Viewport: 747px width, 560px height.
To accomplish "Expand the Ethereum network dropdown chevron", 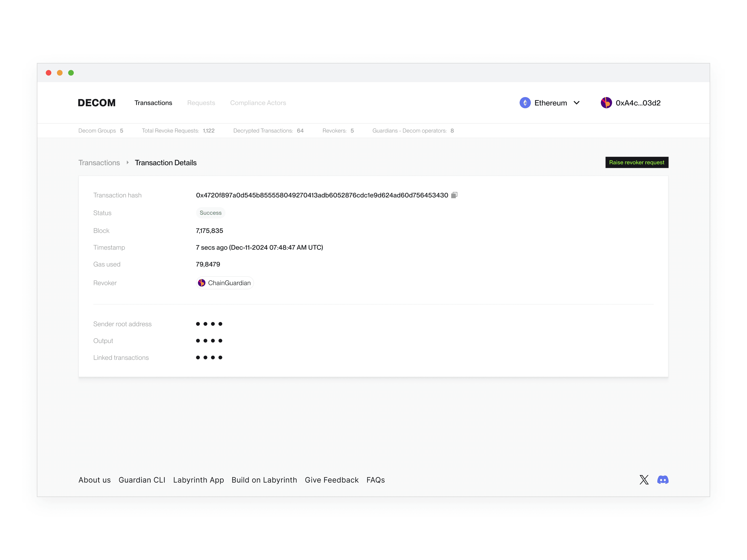I will [x=576, y=103].
